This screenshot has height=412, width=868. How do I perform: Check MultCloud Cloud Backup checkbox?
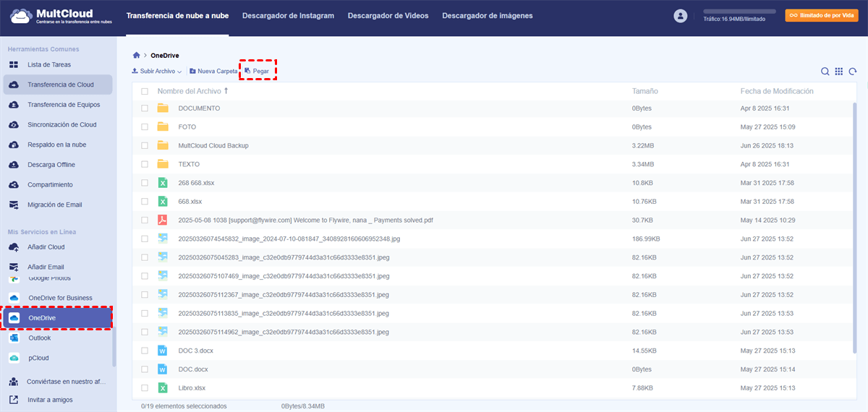tap(145, 145)
